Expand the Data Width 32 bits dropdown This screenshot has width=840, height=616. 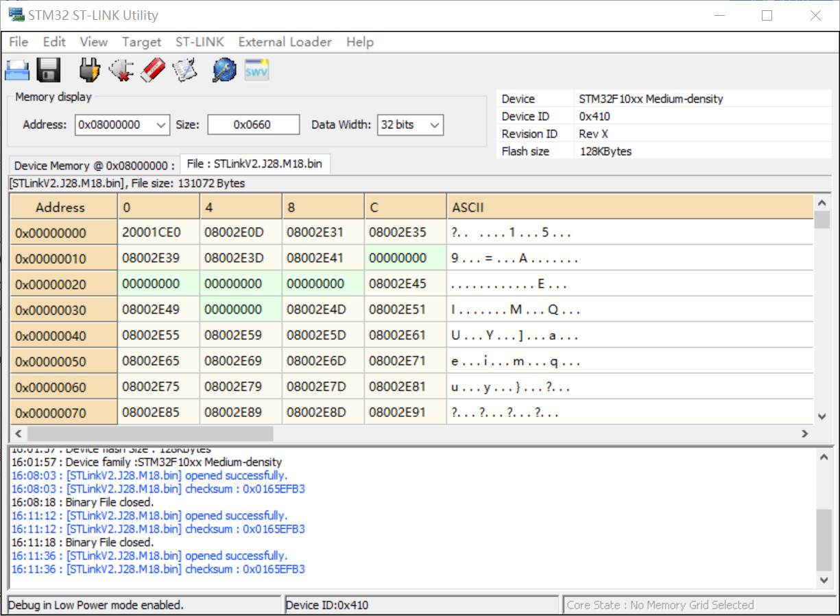434,125
